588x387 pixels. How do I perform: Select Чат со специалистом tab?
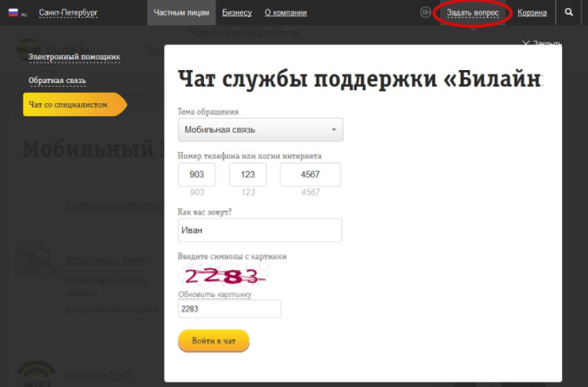coord(75,104)
